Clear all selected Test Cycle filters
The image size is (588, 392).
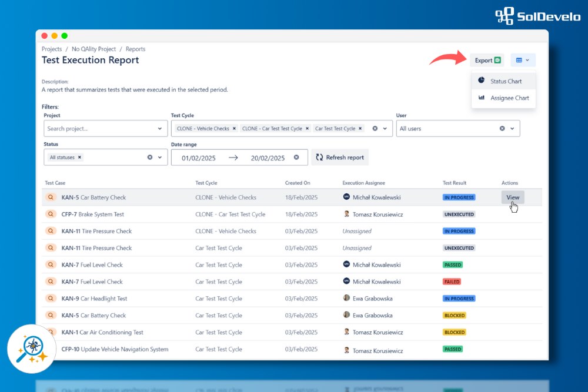(x=375, y=128)
